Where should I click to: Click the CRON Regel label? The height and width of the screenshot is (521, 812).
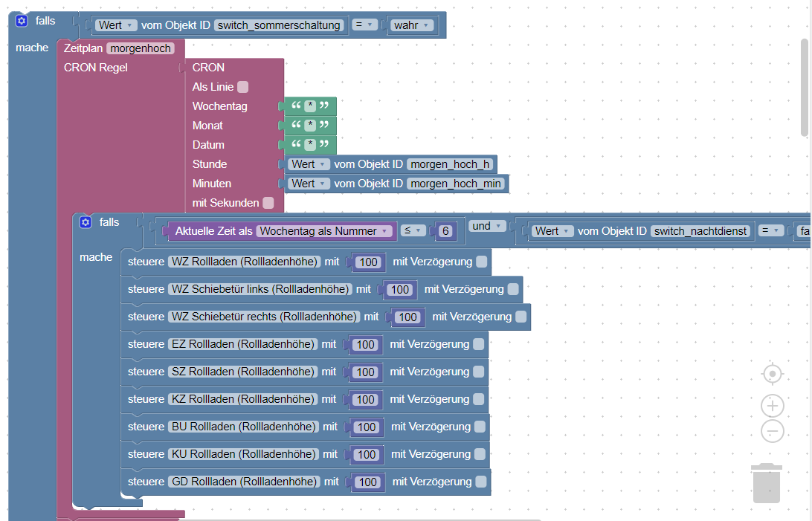[95, 67]
